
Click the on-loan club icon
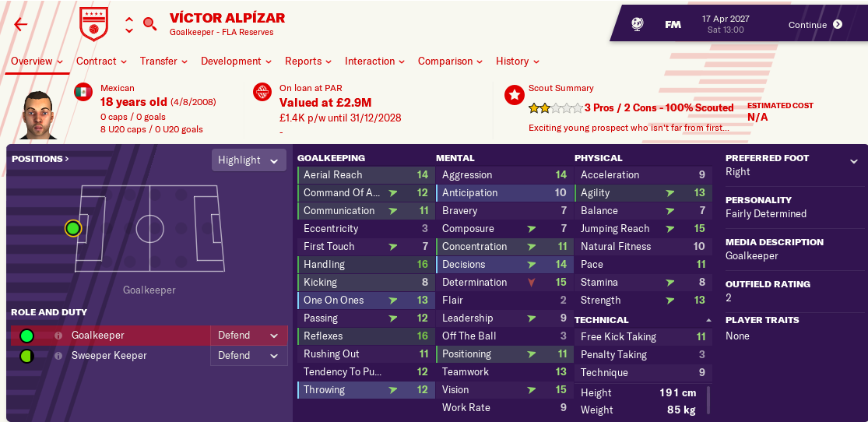[x=262, y=93]
